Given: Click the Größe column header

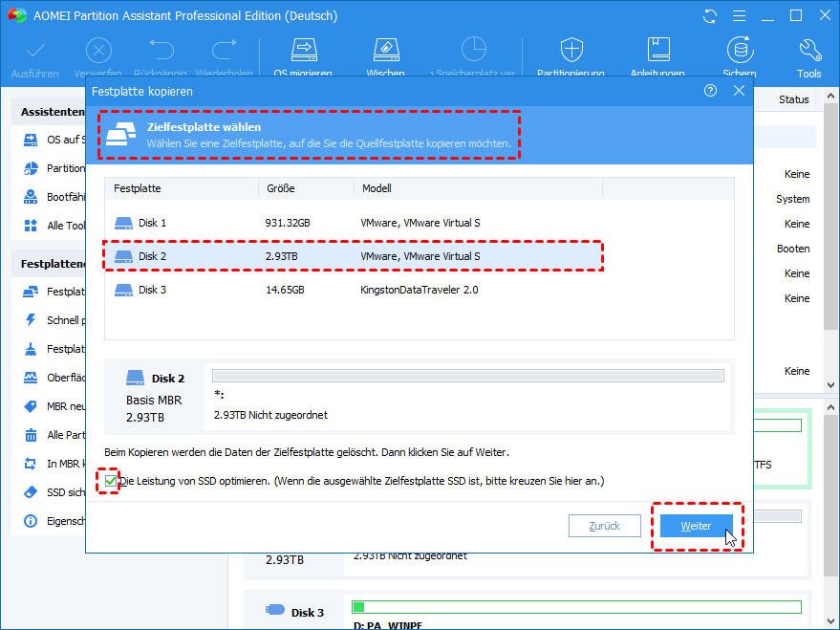Looking at the screenshot, I should point(306,188).
